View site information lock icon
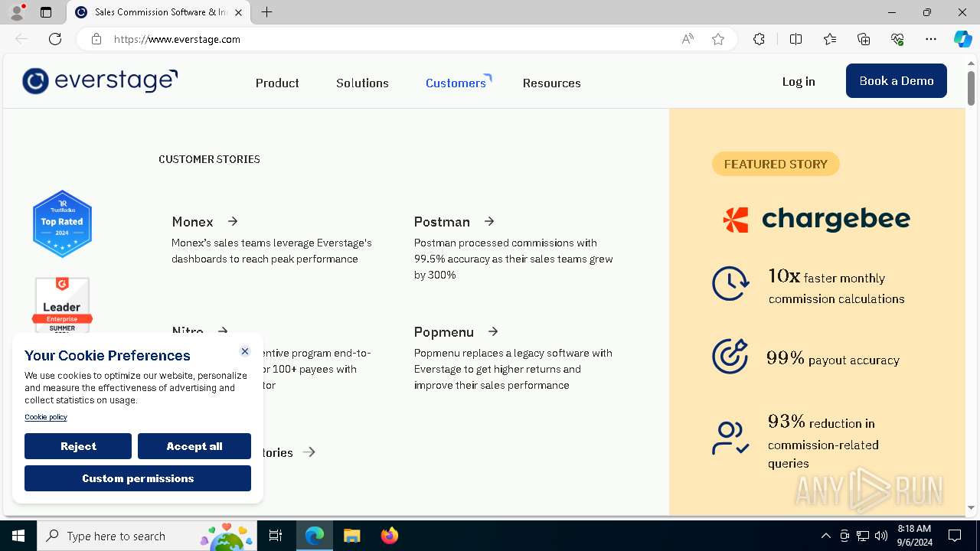This screenshot has height=551, width=980. click(96, 39)
